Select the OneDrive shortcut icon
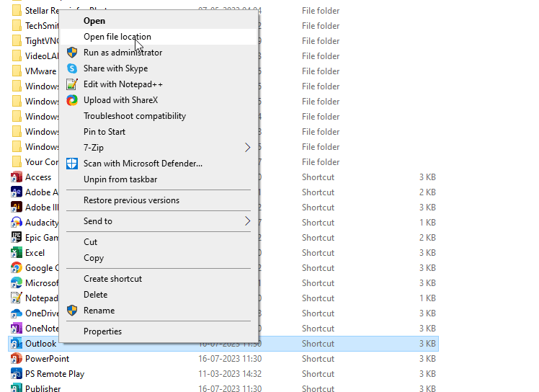539x392 pixels. click(16, 313)
